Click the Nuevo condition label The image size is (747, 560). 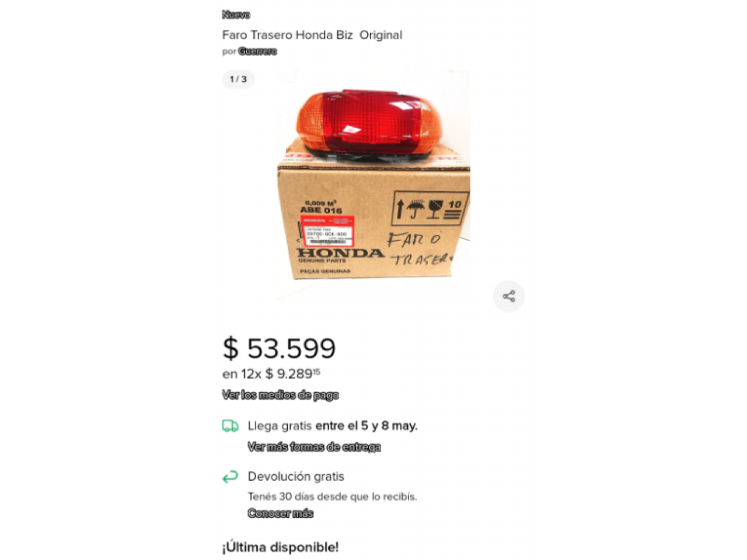[x=236, y=15]
